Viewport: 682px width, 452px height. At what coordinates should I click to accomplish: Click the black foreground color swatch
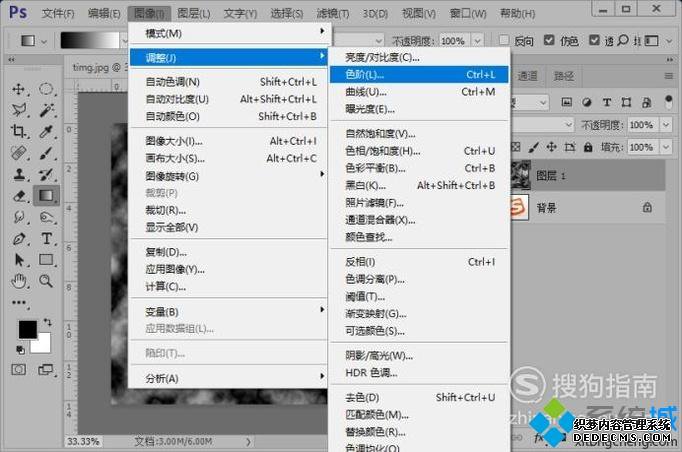coord(27,329)
